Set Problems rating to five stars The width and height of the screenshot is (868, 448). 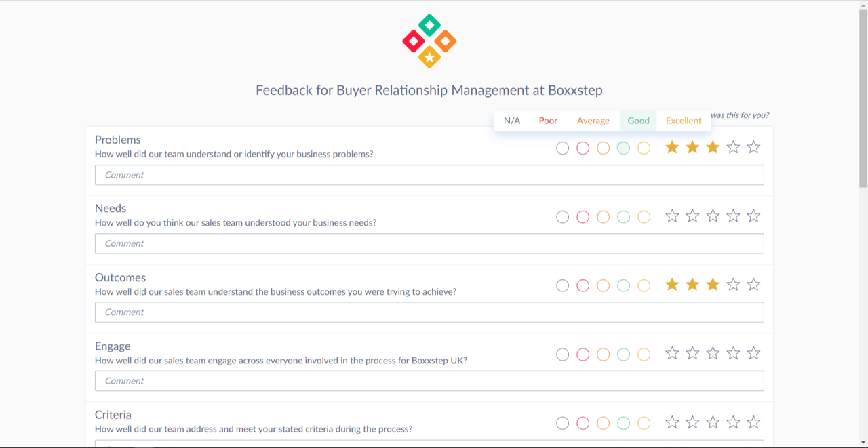tap(753, 147)
